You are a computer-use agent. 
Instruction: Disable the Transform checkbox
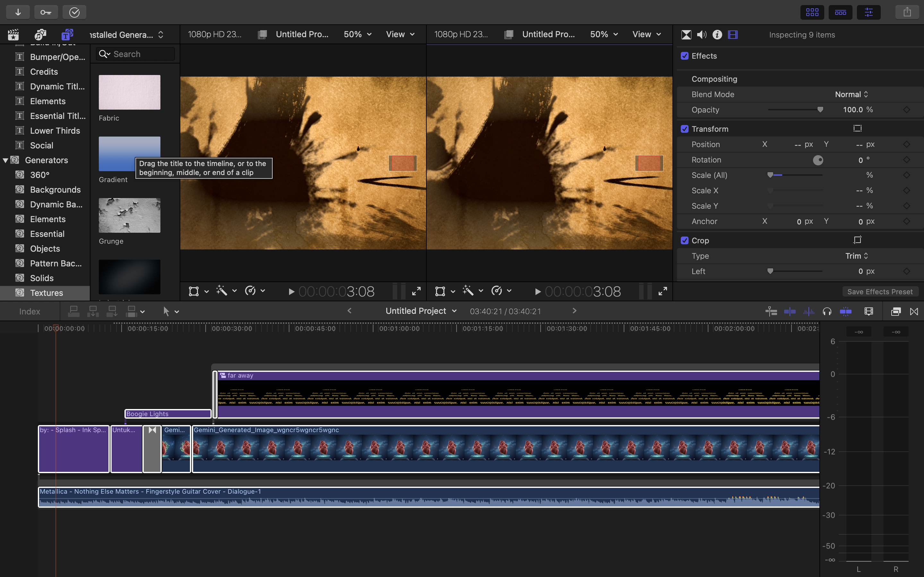point(685,129)
